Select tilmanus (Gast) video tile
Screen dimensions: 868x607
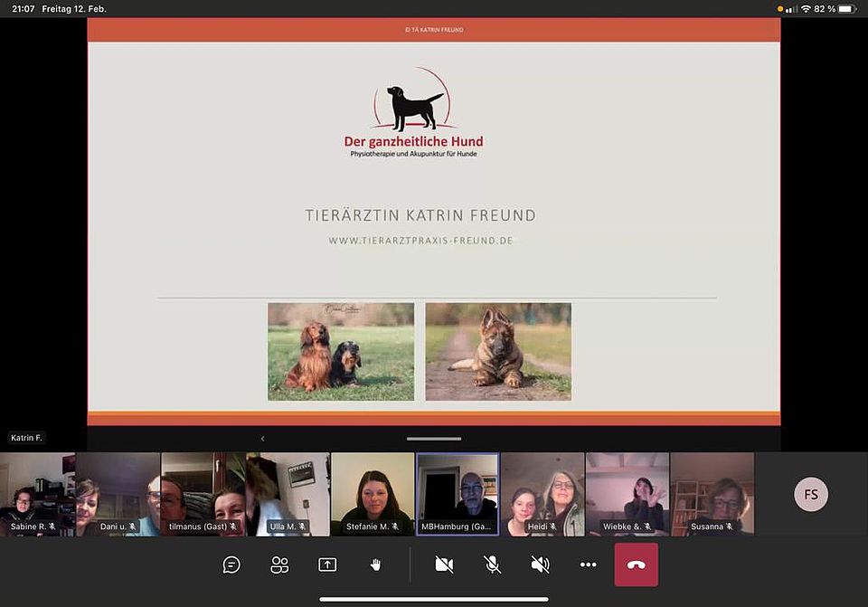203,494
